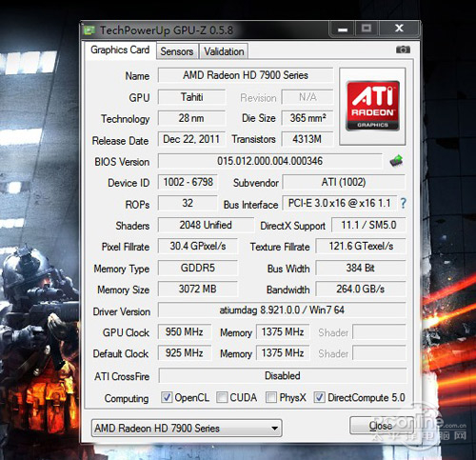Click the Default Clock field 925 MHz
This screenshot has width=476, height=460.
click(x=185, y=353)
